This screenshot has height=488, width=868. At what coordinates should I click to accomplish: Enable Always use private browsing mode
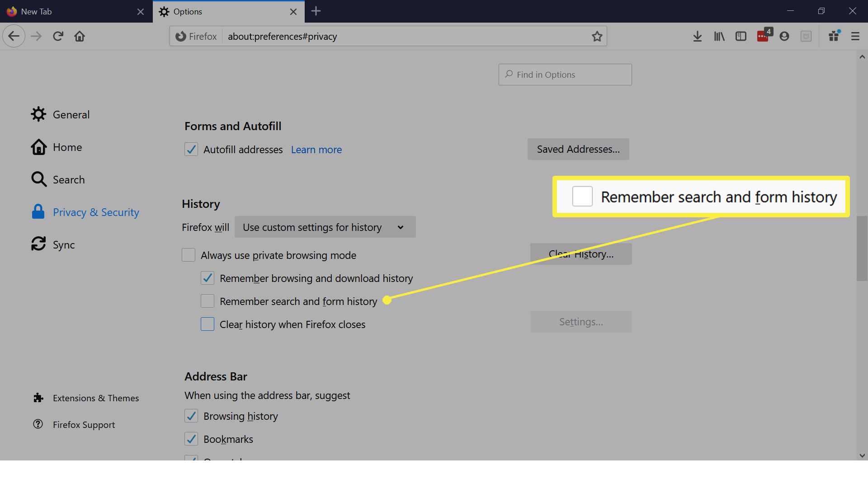(189, 255)
